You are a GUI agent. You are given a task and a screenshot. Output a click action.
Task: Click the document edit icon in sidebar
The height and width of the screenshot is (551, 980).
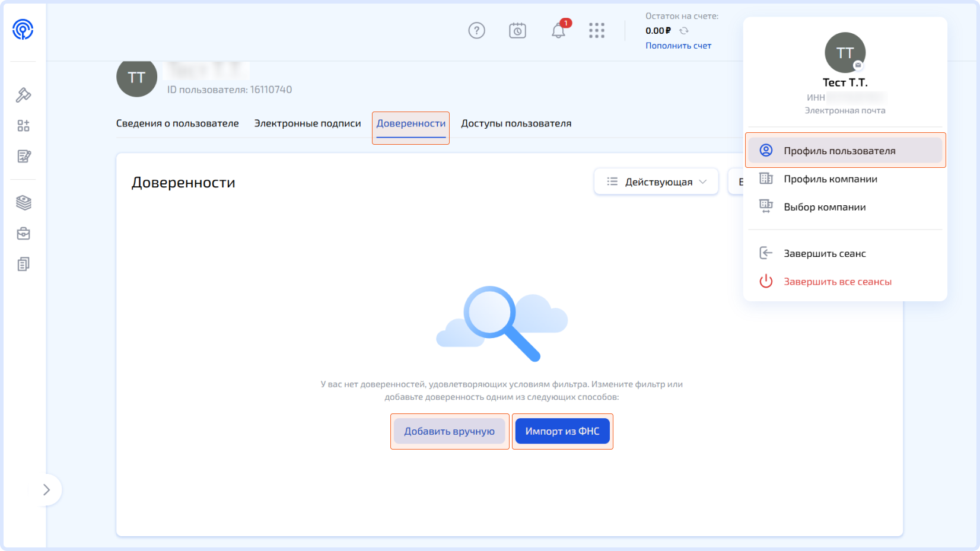coord(23,157)
